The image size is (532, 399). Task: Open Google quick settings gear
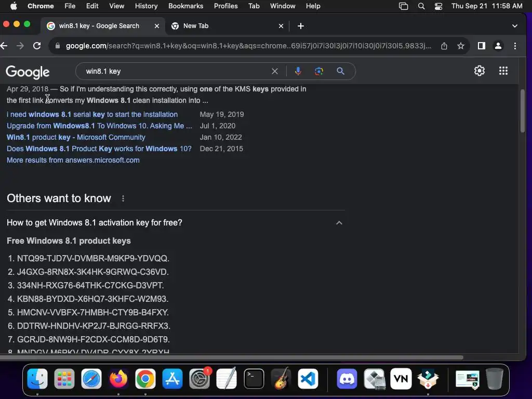click(479, 71)
